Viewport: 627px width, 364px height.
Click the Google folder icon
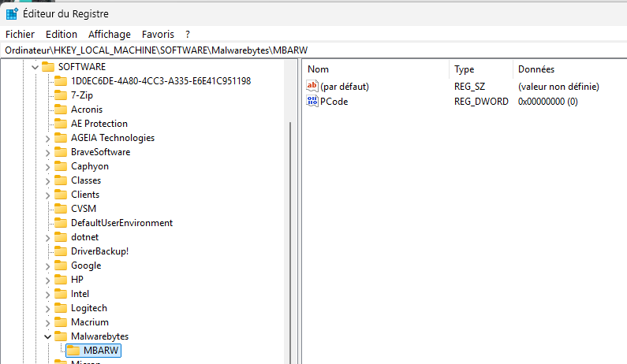[x=61, y=266]
